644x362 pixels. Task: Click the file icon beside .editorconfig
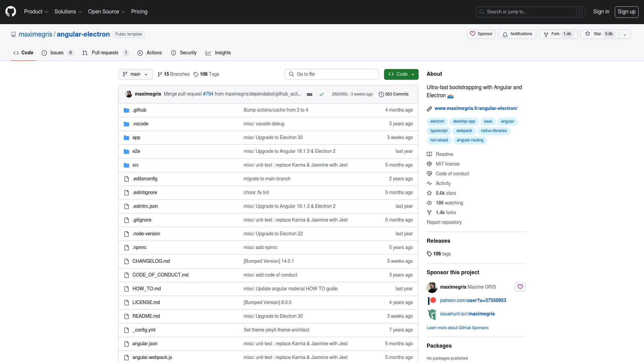pyautogui.click(x=126, y=179)
